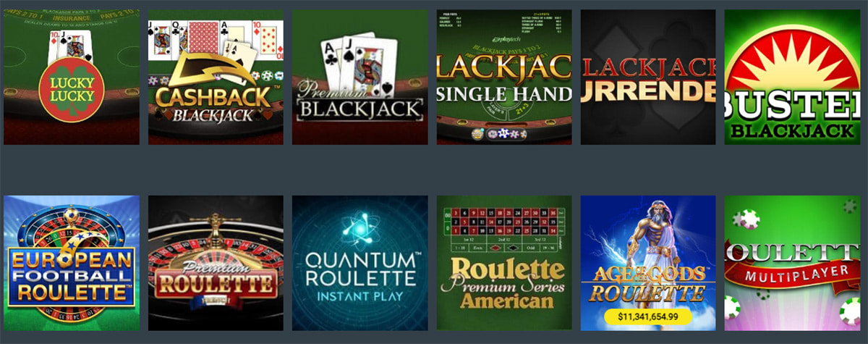Open Roulette Premium Series American
868x344 pixels.
[504, 263]
